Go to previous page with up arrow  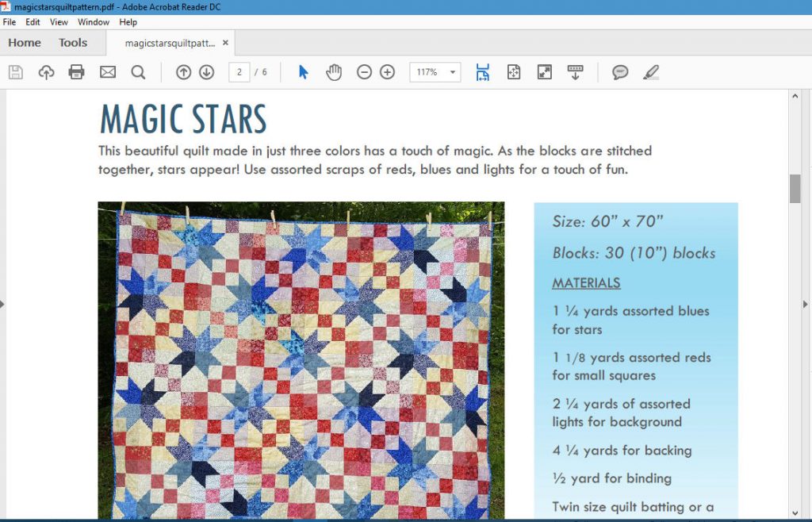point(183,71)
